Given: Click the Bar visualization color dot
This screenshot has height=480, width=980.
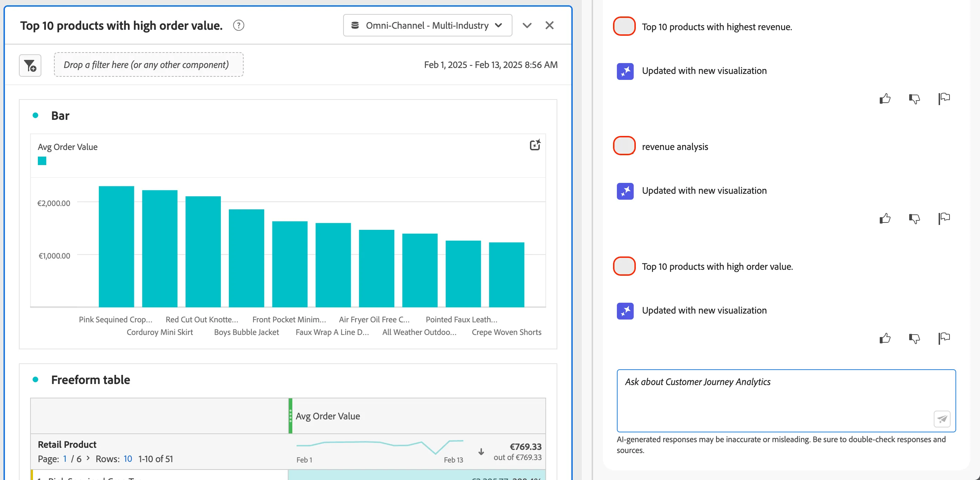Looking at the screenshot, I should (35, 115).
